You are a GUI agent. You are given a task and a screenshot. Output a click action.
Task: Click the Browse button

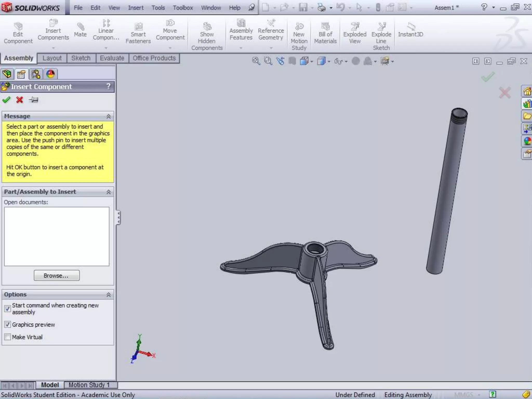click(x=57, y=276)
